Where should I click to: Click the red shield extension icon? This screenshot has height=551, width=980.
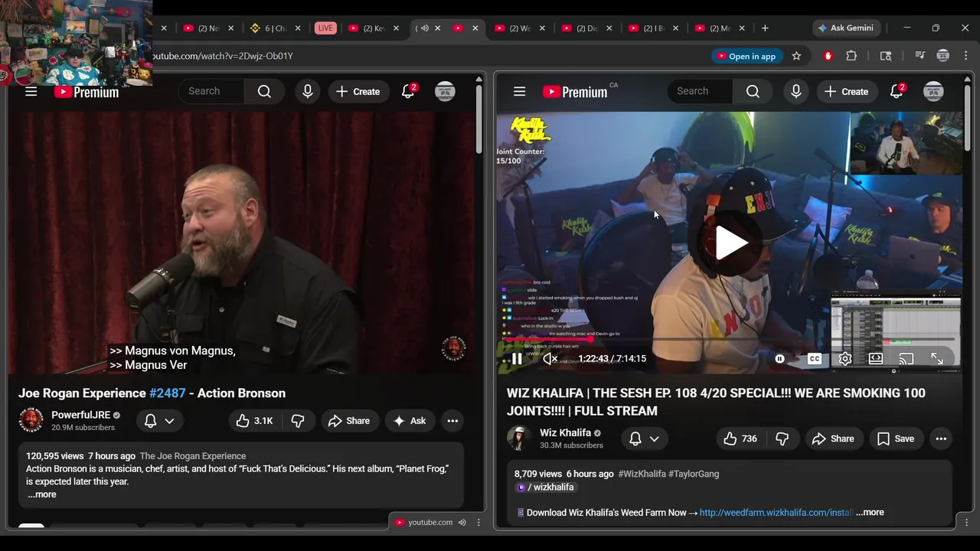point(828,56)
